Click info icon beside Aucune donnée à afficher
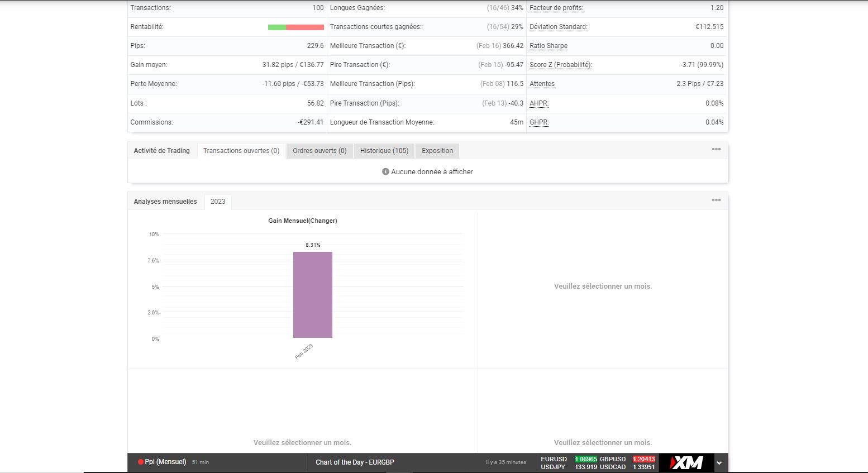The height and width of the screenshot is (473, 868). coord(385,171)
